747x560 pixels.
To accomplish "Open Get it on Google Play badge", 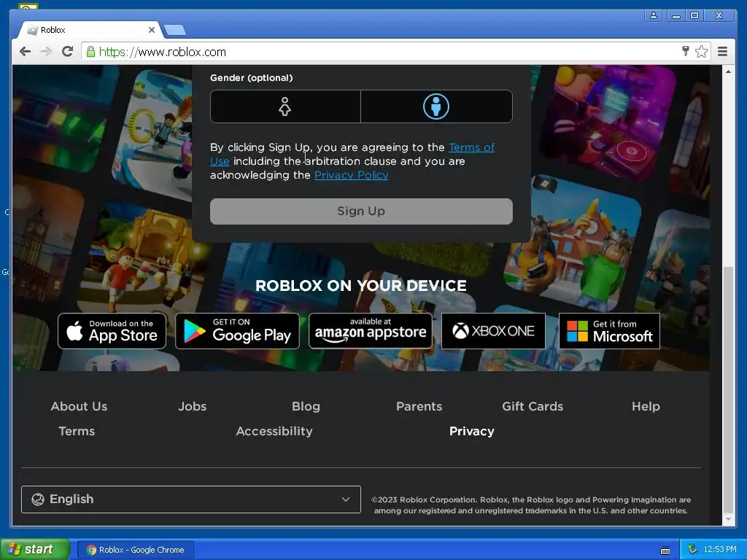I will (237, 331).
